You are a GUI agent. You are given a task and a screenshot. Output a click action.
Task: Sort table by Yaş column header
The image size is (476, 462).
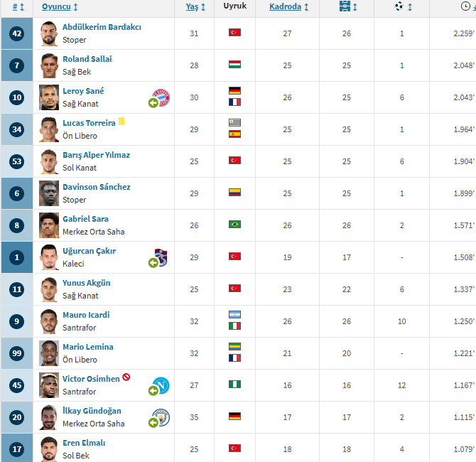(x=192, y=6)
